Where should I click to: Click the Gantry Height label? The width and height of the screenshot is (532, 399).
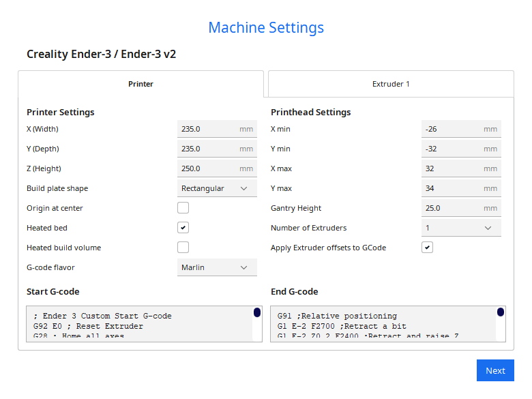point(296,208)
